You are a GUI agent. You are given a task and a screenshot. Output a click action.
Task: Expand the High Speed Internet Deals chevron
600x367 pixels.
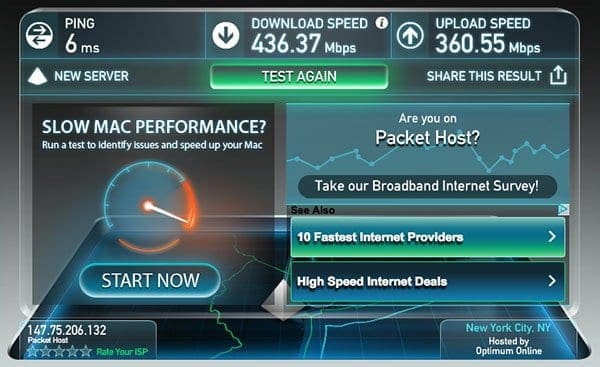point(552,281)
